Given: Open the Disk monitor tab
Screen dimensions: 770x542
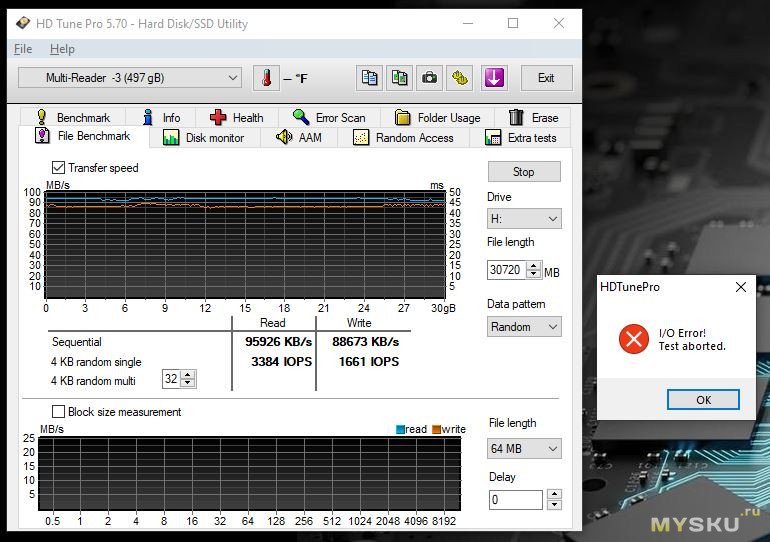Looking at the screenshot, I should tap(203, 138).
